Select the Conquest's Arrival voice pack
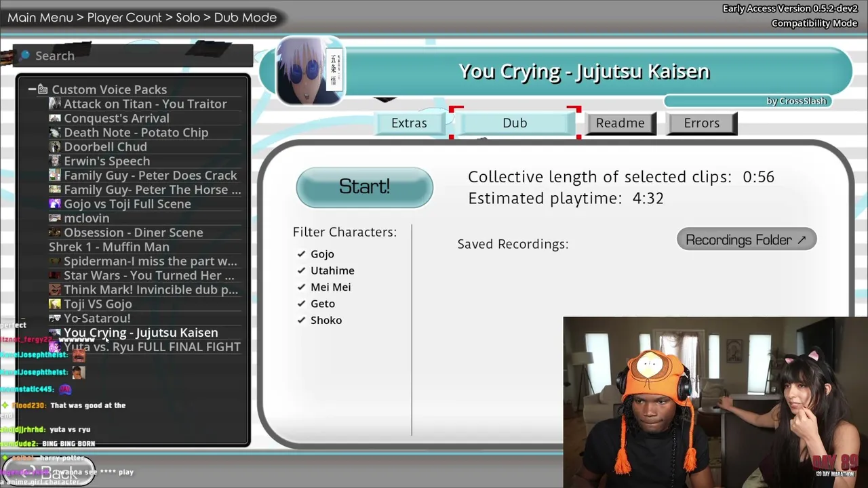Image resolution: width=868 pixels, height=488 pixels. (145, 118)
